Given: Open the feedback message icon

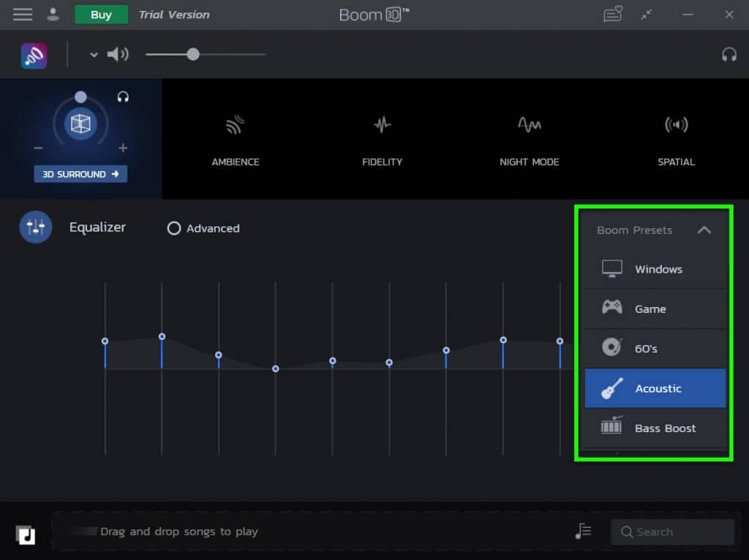Looking at the screenshot, I should 613,15.
